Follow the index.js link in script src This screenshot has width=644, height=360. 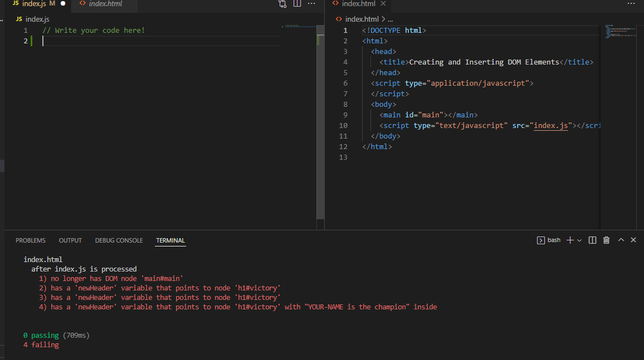point(550,126)
